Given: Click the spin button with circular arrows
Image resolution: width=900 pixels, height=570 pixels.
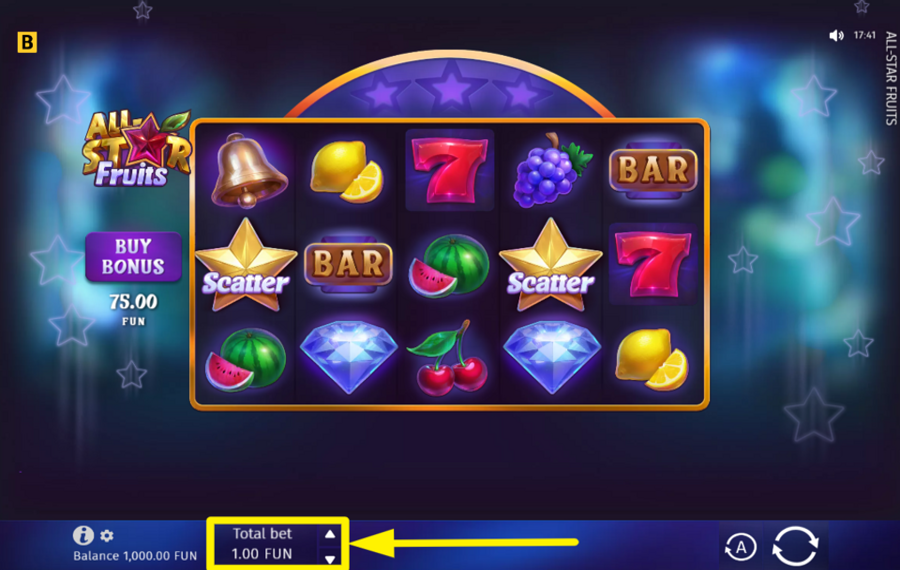Looking at the screenshot, I should pos(795,546).
